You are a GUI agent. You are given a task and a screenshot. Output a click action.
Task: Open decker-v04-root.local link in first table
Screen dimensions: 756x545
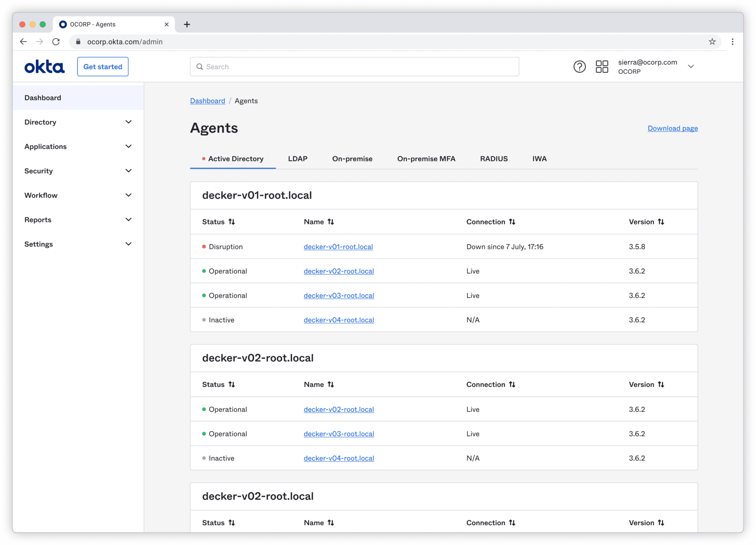(339, 320)
